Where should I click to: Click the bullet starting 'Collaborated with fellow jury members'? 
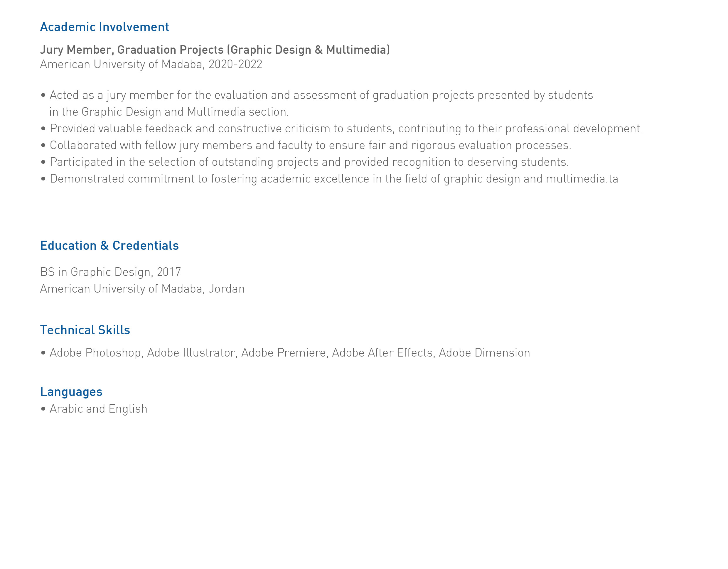(x=310, y=145)
